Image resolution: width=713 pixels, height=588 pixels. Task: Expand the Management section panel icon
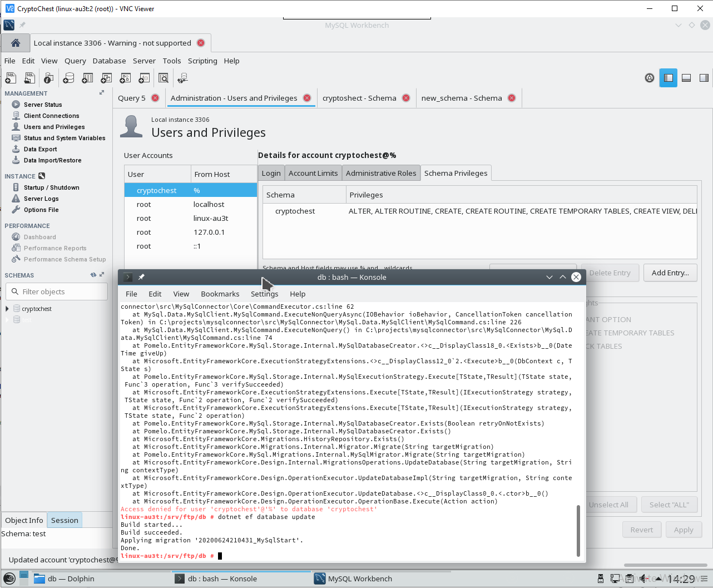[102, 93]
